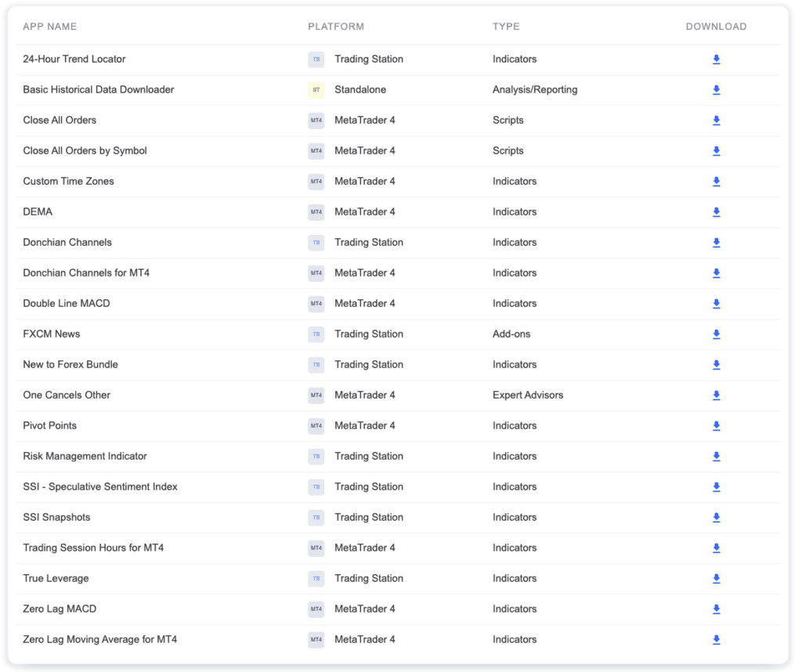Image resolution: width=802 pixels, height=672 pixels.
Task: Click the TS platform badge for 24-Hour Trend Locator
Action: point(316,60)
